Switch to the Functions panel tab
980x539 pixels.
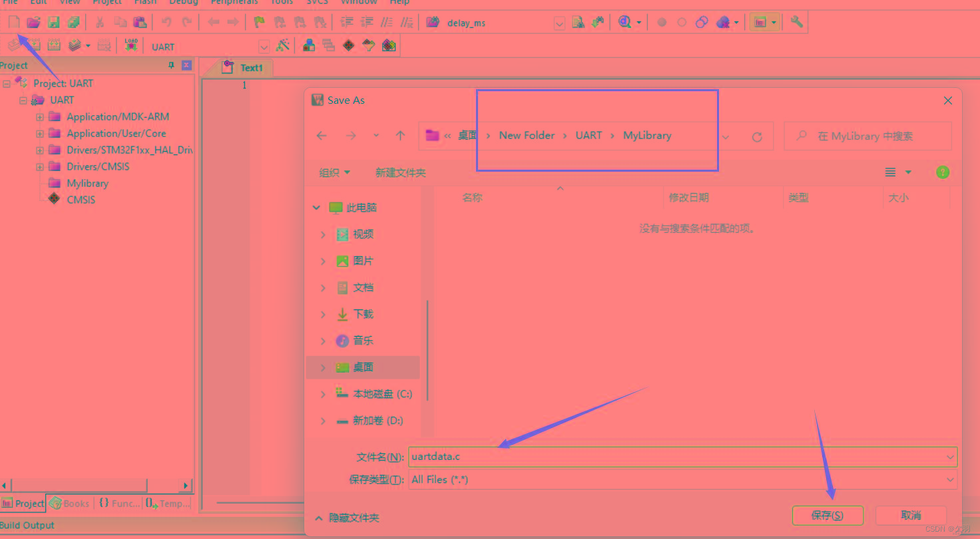point(119,504)
